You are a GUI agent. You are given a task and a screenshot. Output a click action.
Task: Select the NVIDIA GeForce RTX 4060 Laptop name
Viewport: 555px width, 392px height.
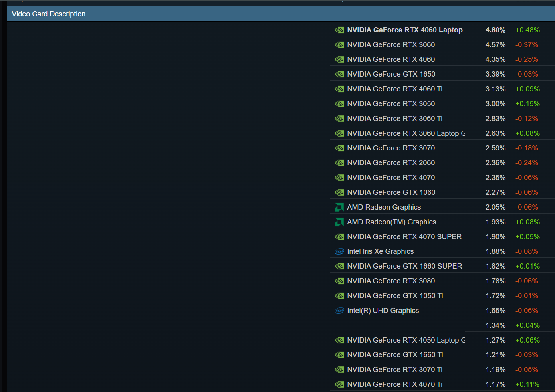click(405, 30)
